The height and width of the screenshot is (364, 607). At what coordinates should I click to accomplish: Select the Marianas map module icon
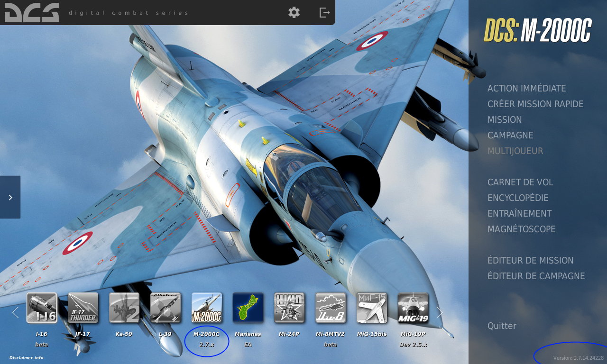[x=248, y=308]
